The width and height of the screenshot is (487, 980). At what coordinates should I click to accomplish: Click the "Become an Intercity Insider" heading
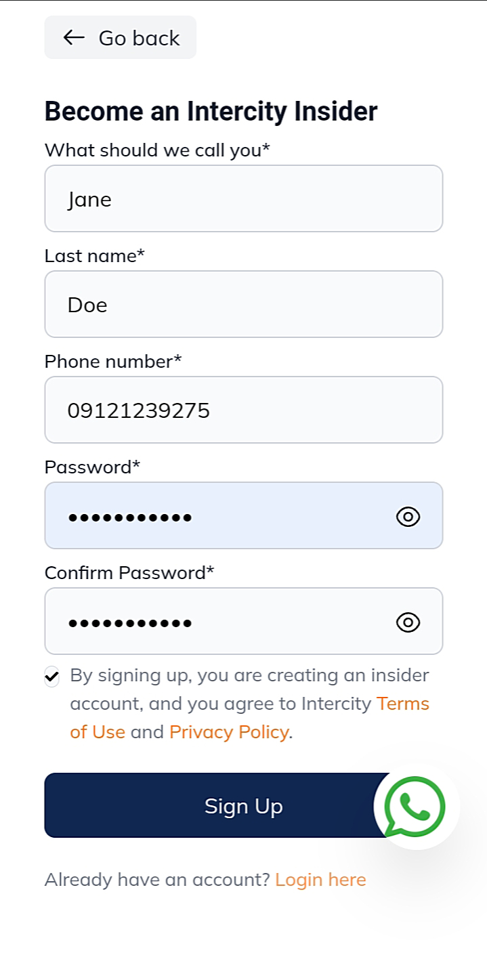211,112
